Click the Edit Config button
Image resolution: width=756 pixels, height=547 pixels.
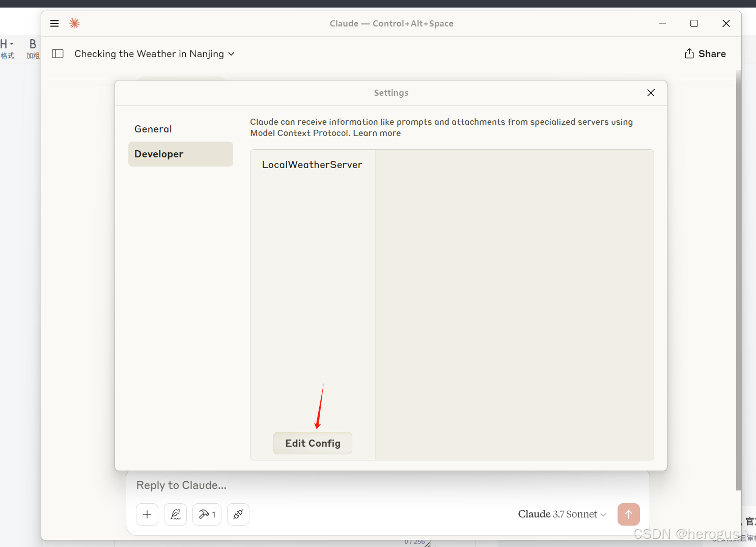313,443
